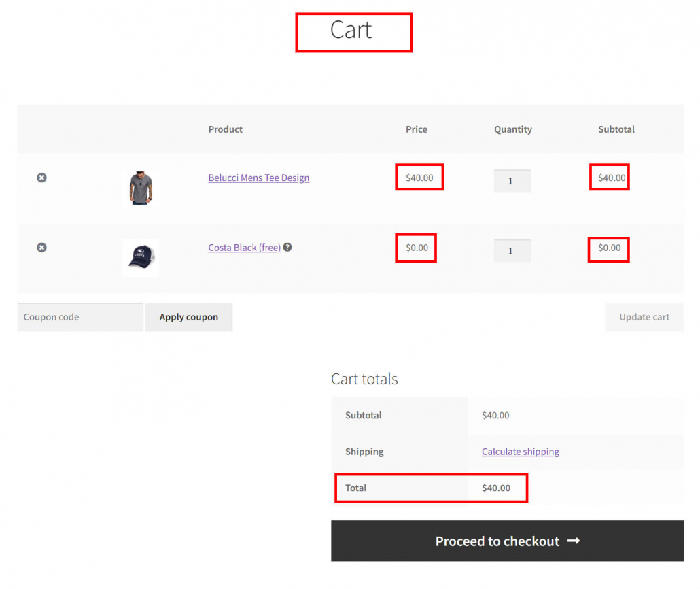
Task: Click the Quantity column header
Action: pyautogui.click(x=512, y=129)
